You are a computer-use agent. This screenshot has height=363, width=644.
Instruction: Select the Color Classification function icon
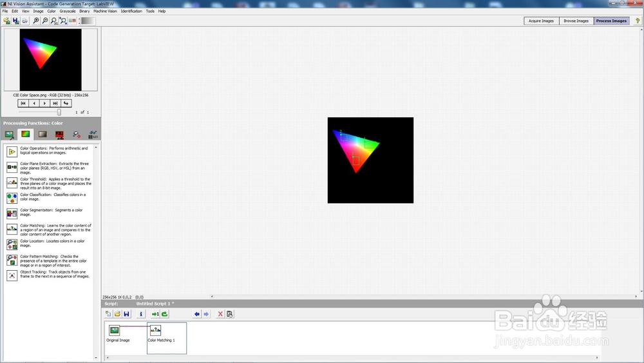pyautogui.click(x=12, y=198)
